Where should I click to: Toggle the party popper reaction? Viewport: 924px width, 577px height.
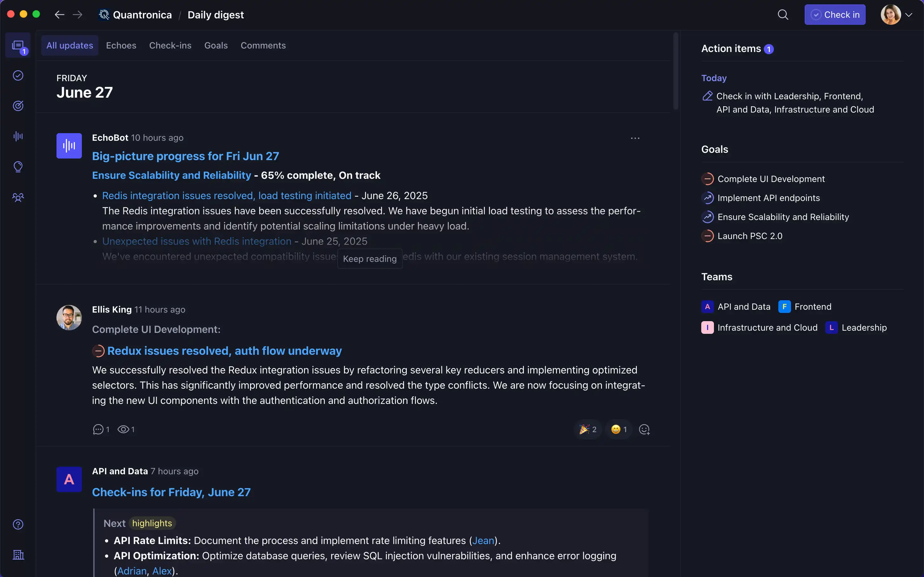[x=588, y=429]
